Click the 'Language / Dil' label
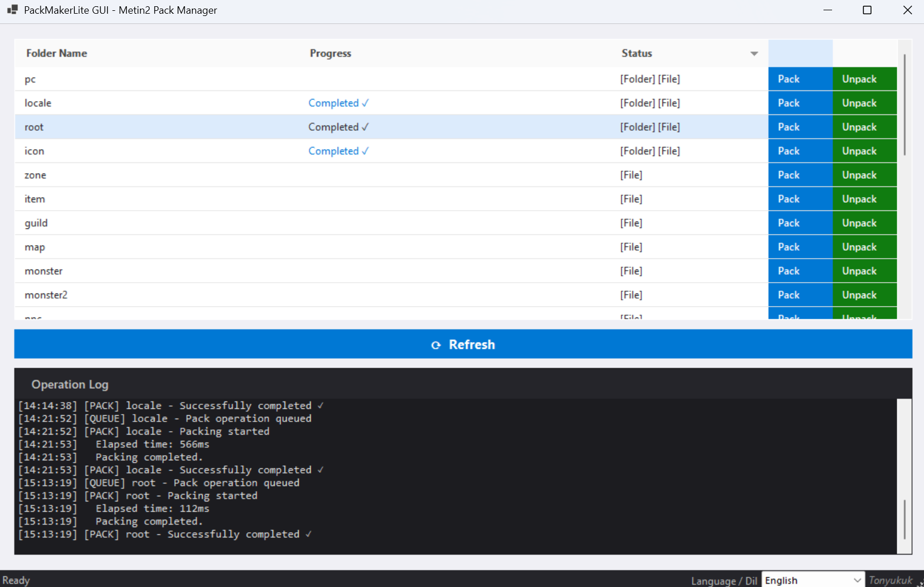This screenshot has height=587, width=924. (724, 581)
